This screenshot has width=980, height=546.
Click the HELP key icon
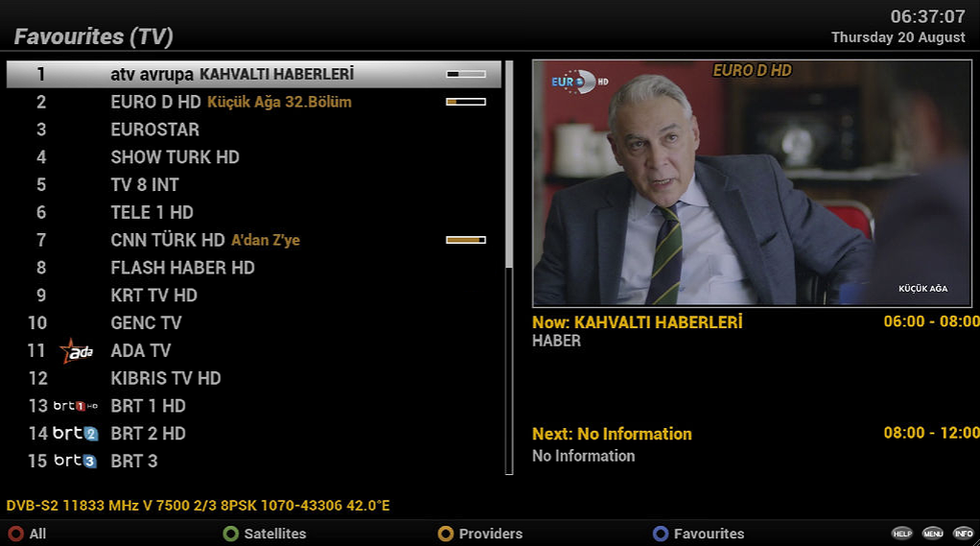[x=902, y=533]
